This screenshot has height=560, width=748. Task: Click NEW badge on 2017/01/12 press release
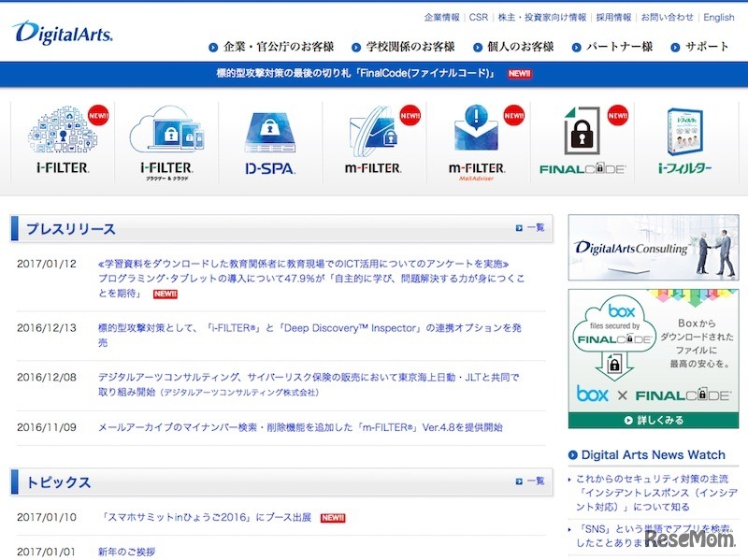(x=165, y=294)
